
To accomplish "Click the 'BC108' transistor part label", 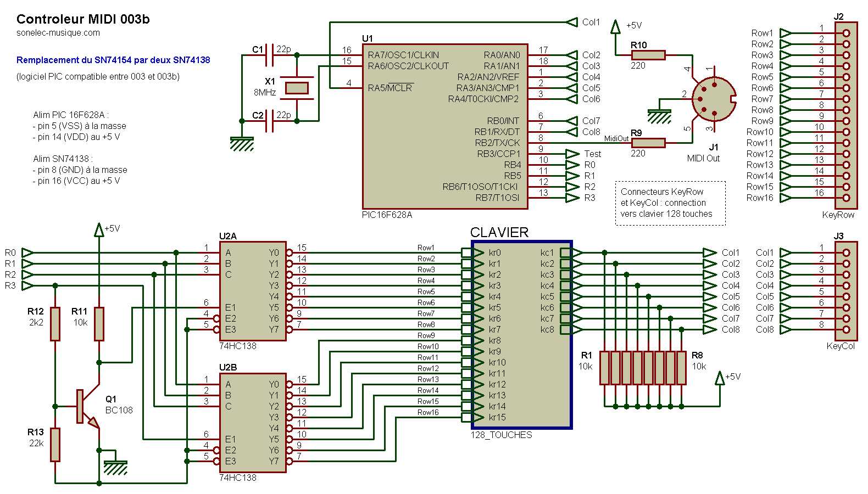I will (119, 410).
